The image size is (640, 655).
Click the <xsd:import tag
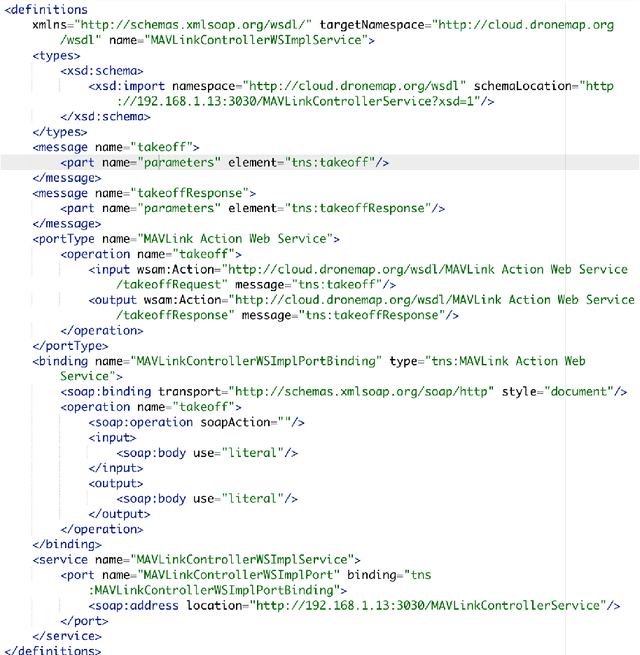127,86
